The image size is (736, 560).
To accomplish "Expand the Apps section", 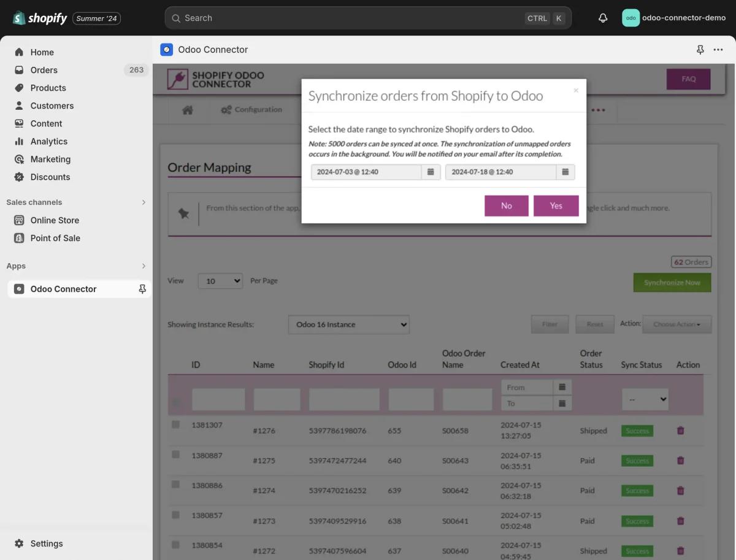I will point(144,266).
